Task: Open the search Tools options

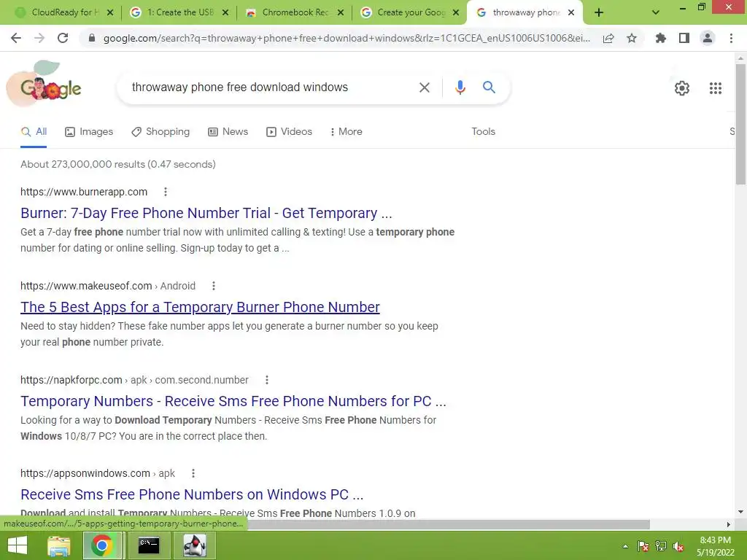Action: coord(483,132)
